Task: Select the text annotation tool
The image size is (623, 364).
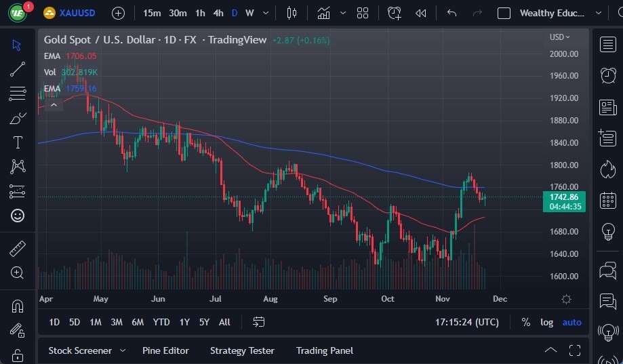Action: pos(18,142)
